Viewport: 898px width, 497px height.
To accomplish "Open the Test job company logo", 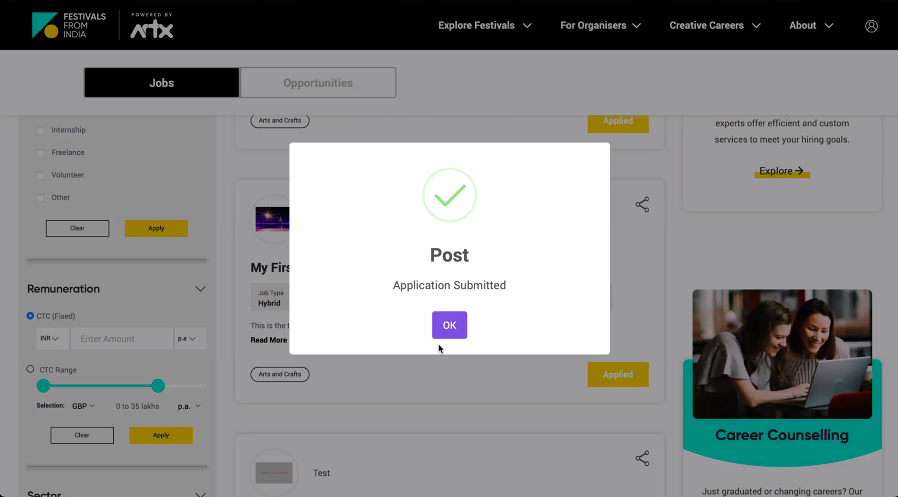I will point(273,472).
